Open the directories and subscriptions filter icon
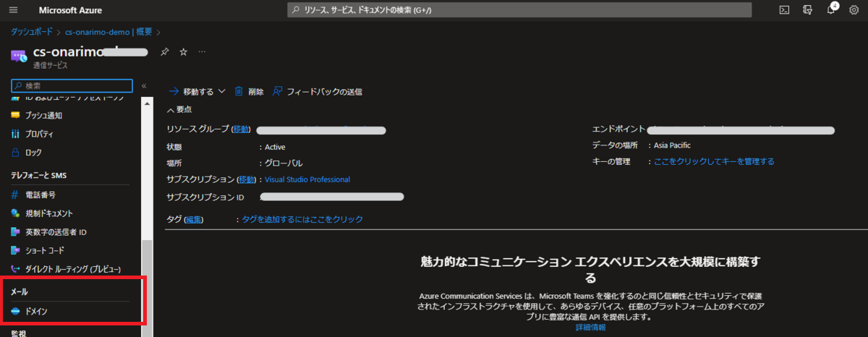Screen dimensions: 868x337 click(x=807, y=10)
